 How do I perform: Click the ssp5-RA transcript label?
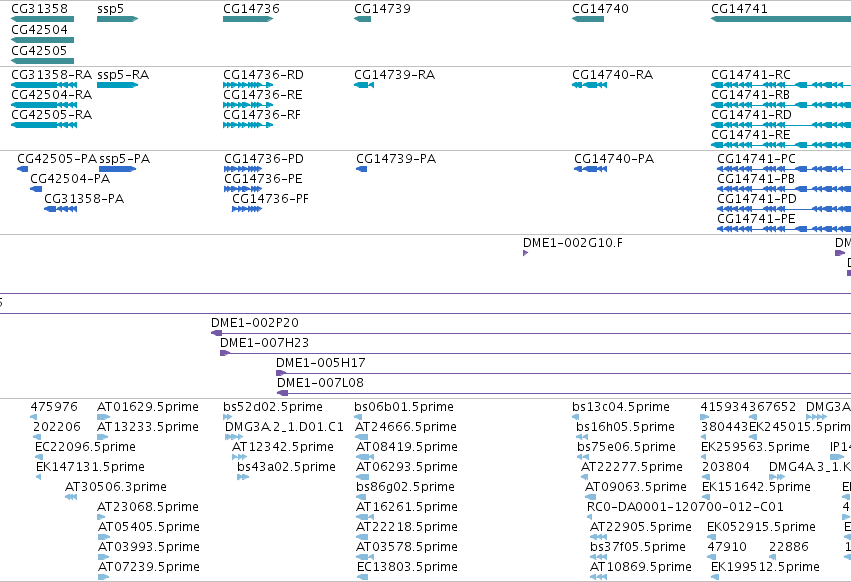click(x=123, y=75)
